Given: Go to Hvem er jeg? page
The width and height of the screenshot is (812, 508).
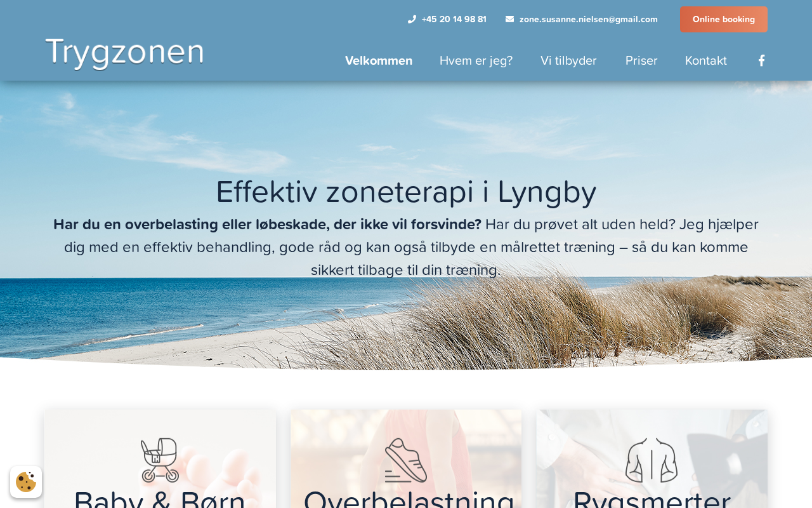Looking at the screenshot, I should (476, 60).
